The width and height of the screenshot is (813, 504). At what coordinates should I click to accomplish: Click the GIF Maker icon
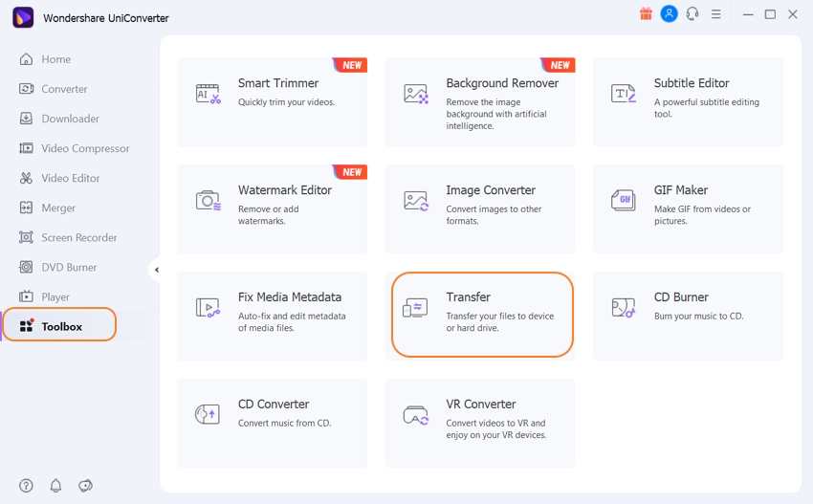pyautogui.click(x=624, y=200)
